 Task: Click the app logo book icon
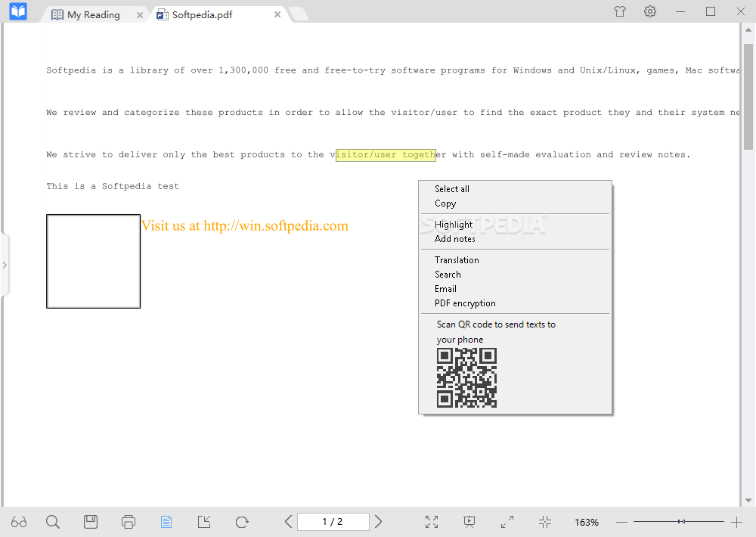(x=18, y=11)
